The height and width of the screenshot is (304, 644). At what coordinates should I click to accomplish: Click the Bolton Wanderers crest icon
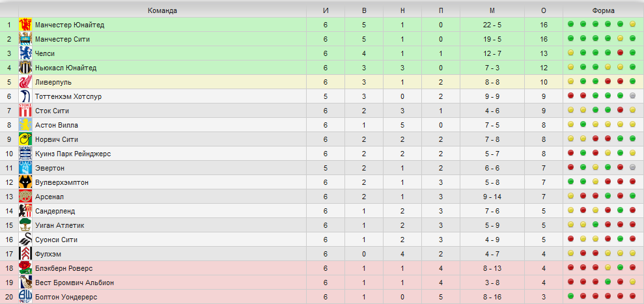click(25, 297)
